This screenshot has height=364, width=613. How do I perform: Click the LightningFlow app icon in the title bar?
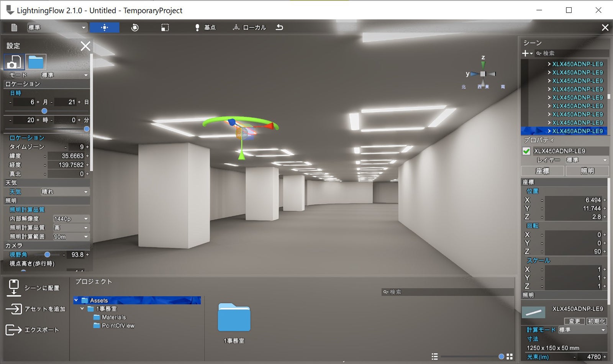(10, 10)
